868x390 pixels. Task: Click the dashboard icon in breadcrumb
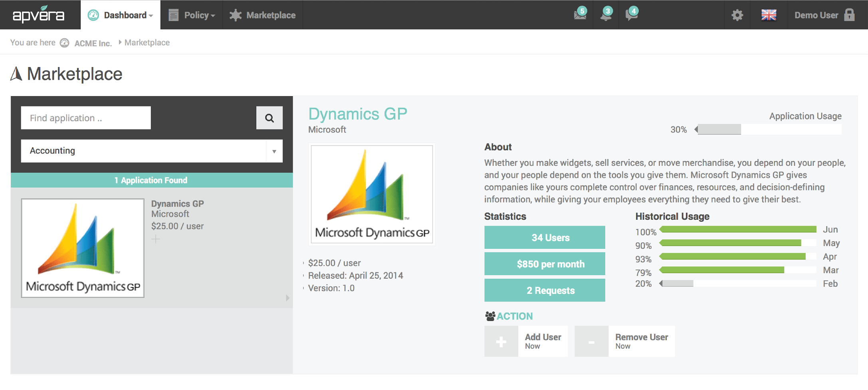click(65, 43)
